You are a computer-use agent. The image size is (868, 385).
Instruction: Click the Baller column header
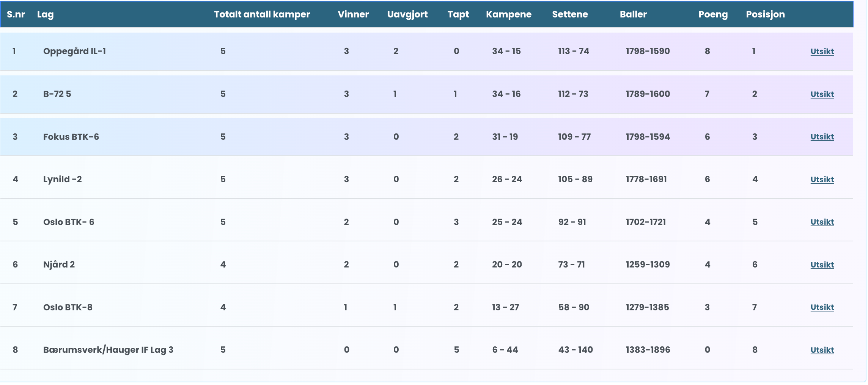pyautogui.click(x=633, y=14)
